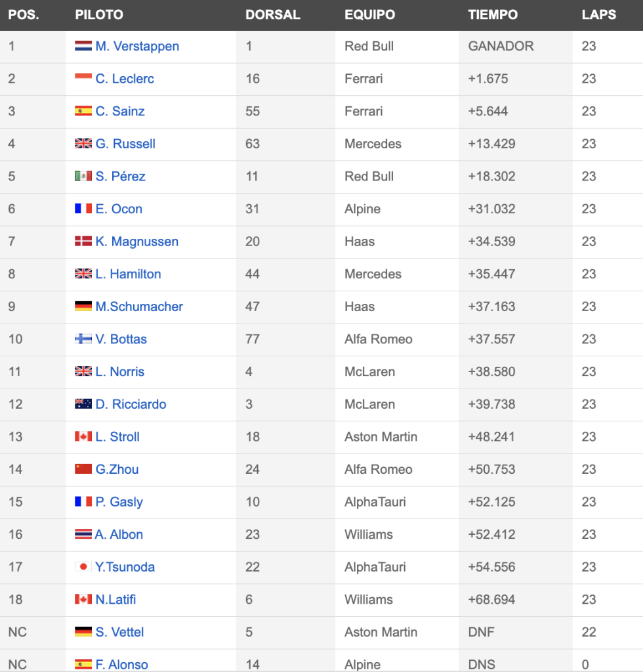The height and width of the screenshot is (672, 643).
Task: Open M.Schumacher driver link
Action: pos(139,306)
